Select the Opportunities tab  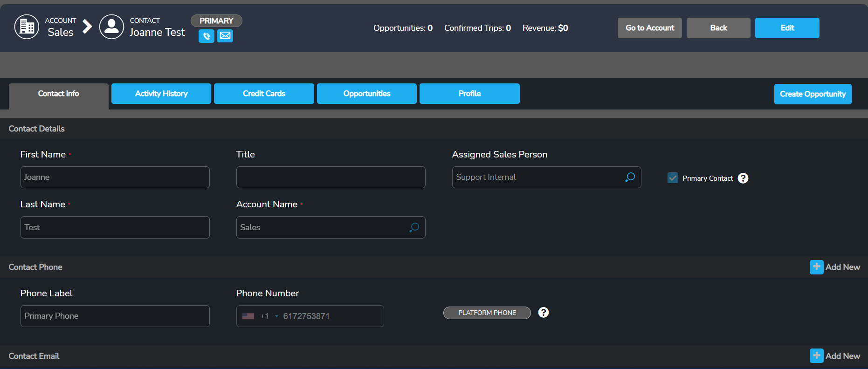(367, 94)
